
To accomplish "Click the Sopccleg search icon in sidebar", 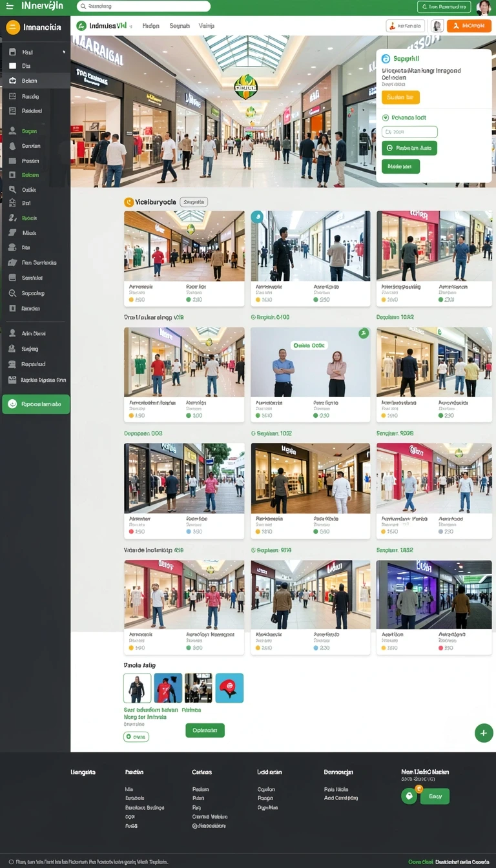I will click(x=12, y=293).
